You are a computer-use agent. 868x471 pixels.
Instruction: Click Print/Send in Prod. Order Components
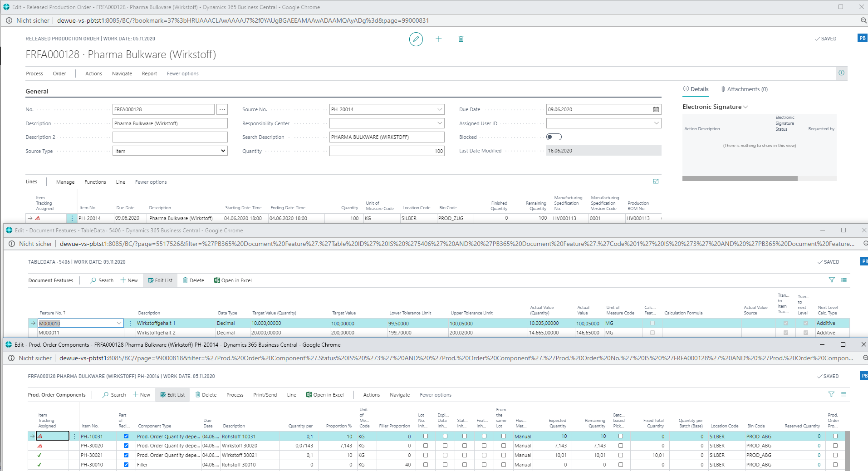pos(265,395)
